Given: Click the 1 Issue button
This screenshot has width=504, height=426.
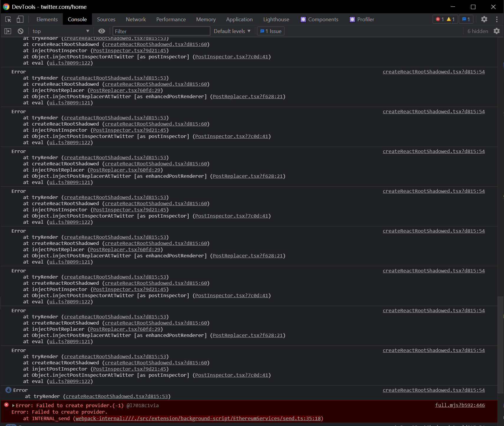Looking at the screenshot, I should pos(271,31).
